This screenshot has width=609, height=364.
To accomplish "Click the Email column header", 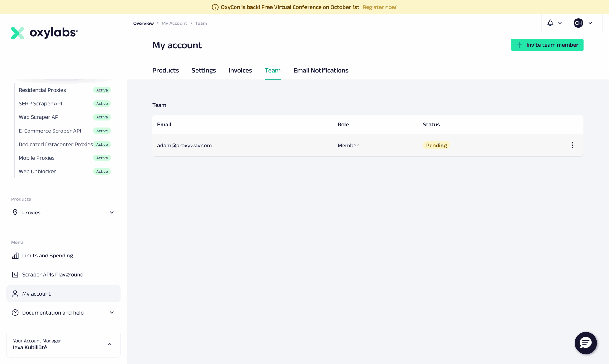I will pos(164,124).
